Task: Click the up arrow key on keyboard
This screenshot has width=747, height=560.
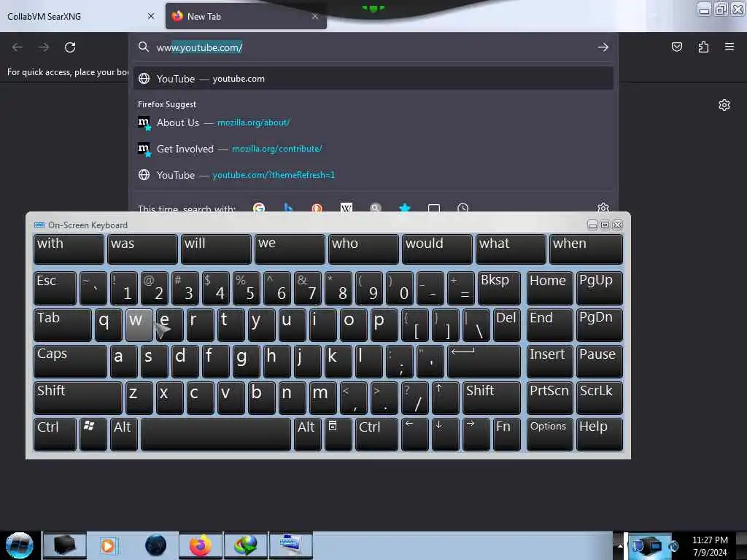Action: (x=446, y=397)
